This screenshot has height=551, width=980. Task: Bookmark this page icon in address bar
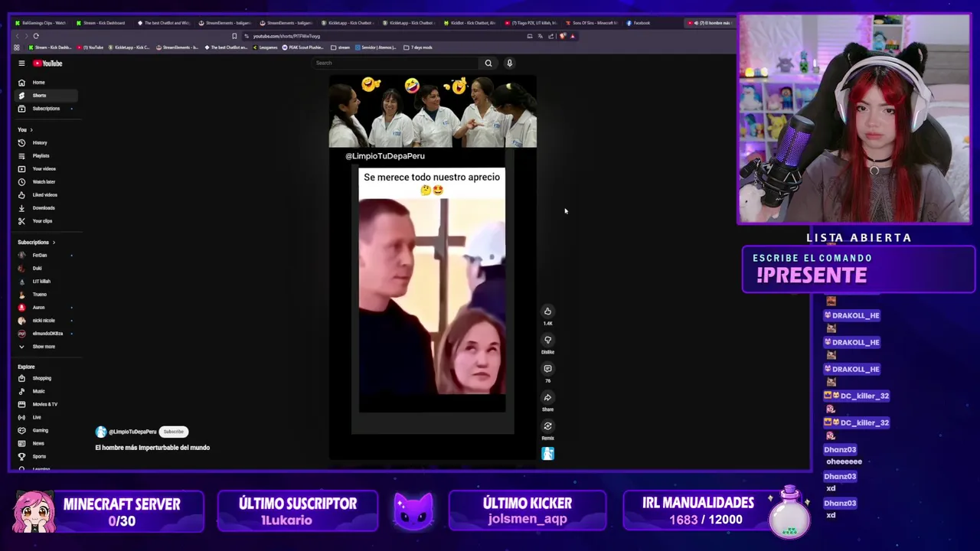pos(234,36)
